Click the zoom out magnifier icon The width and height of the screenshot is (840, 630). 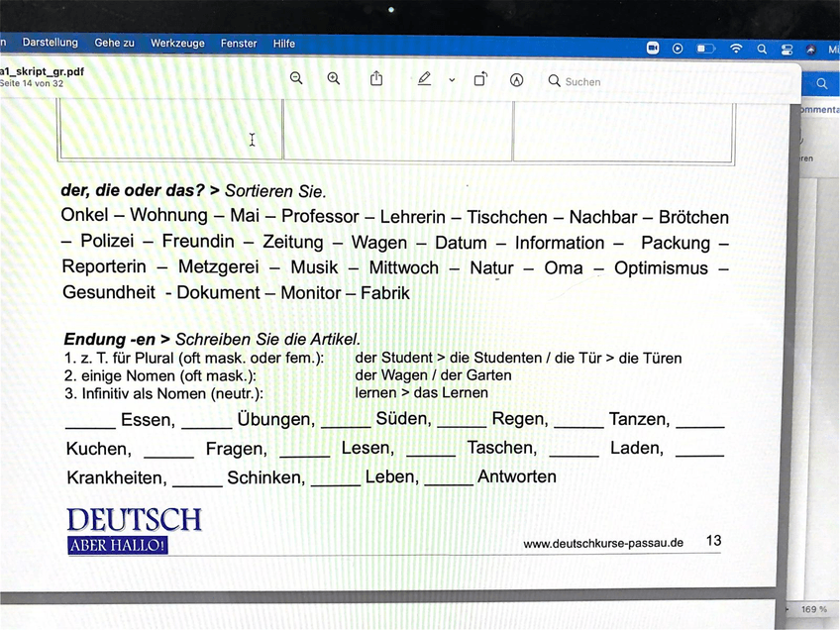pos(296,79)
